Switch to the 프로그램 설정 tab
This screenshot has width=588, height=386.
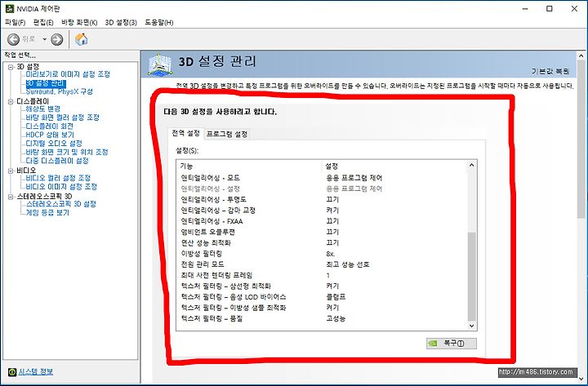(227, 134)
